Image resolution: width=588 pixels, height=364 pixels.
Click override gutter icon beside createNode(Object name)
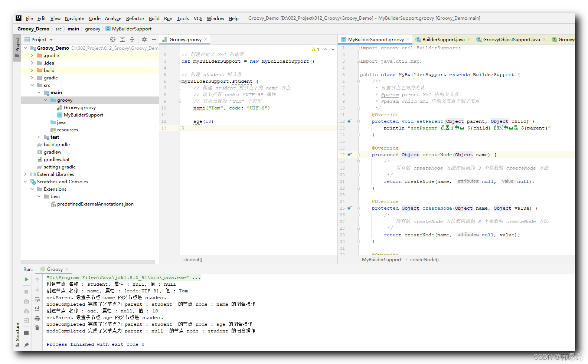349,155
